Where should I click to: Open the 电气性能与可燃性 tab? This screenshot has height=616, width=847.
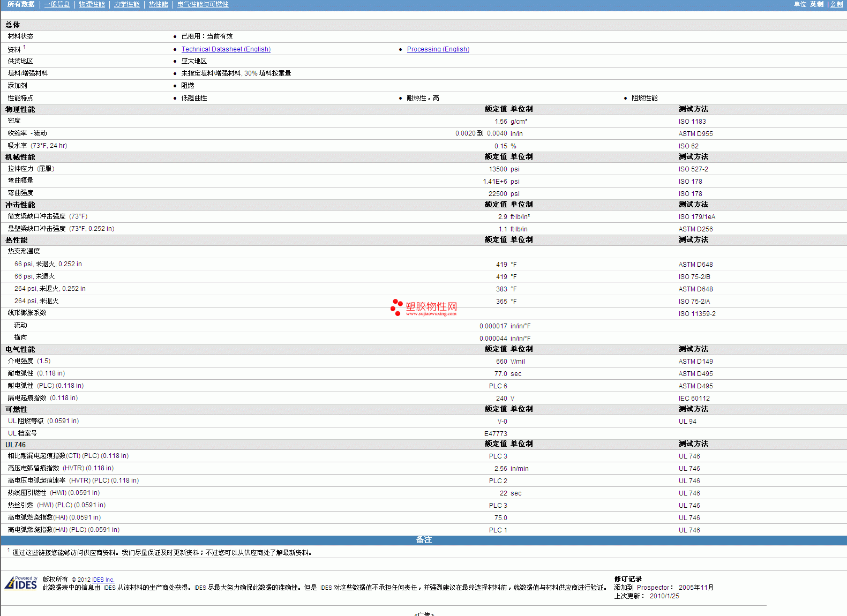(x=203, y=4)
